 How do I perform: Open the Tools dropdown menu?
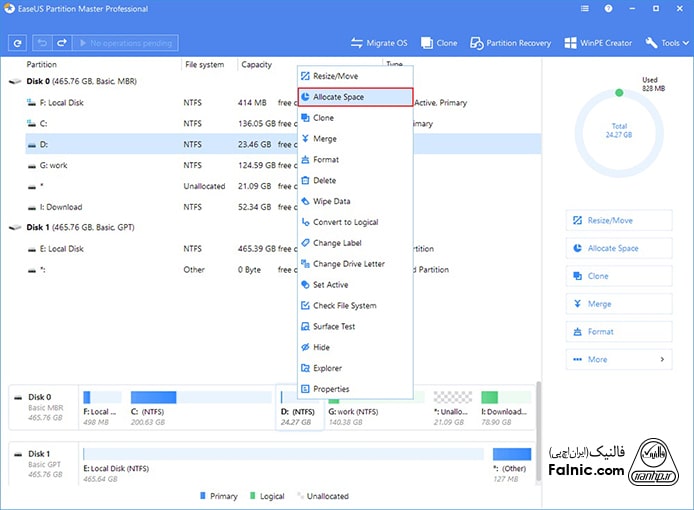[x=668, y=43]
